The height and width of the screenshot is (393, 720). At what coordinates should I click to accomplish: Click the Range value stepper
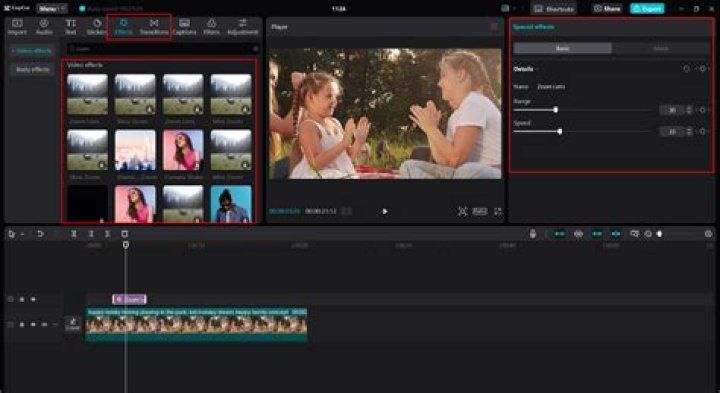coord(689,110)
